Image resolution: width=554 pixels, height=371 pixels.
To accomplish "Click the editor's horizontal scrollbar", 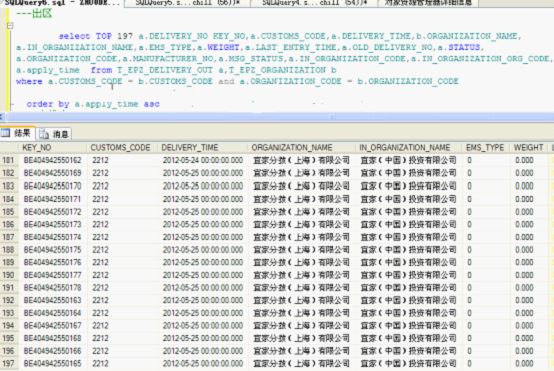I will click(277, 116).
